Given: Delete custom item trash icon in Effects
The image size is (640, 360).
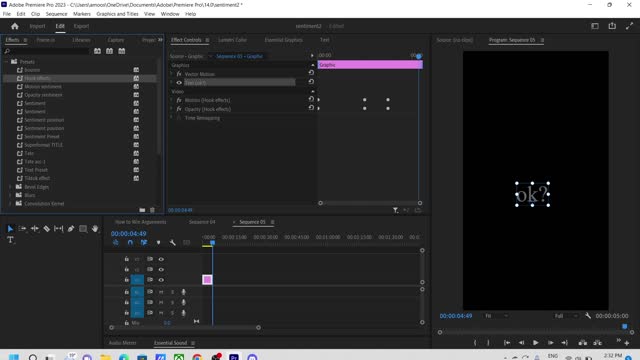Looking at the screenshot, I should click(x=152, y=210).
